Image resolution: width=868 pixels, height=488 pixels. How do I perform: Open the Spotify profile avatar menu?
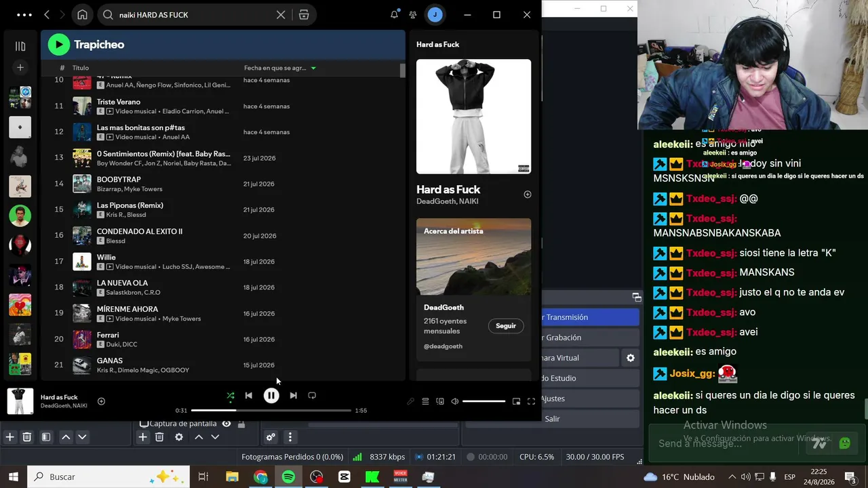[x=435, y=15]
